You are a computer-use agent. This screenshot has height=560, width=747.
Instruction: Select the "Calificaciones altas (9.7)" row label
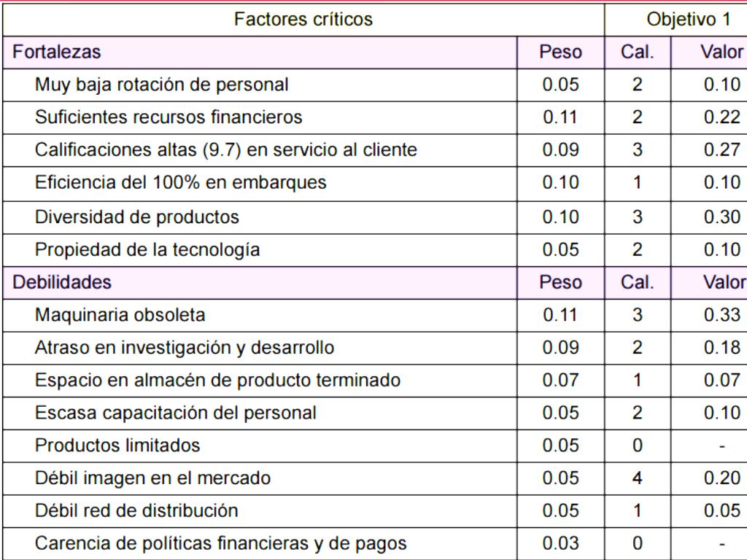[x=225, y=150]
